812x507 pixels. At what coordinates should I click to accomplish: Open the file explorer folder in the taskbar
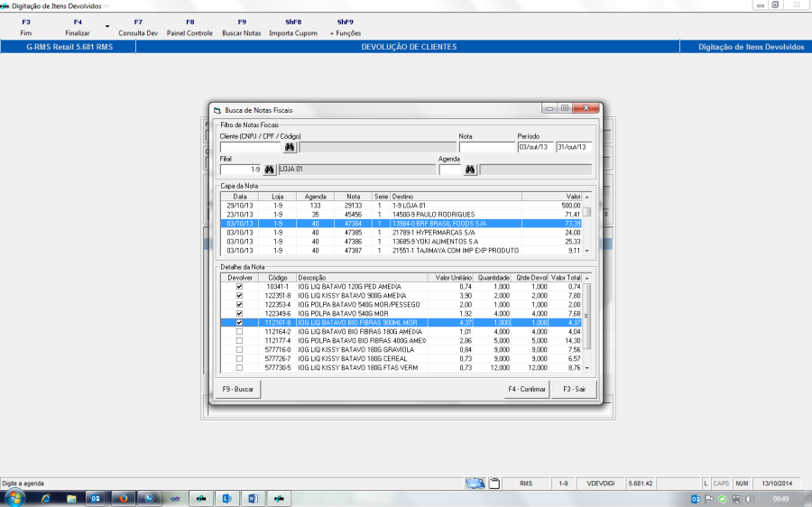[x=70, y=497]
